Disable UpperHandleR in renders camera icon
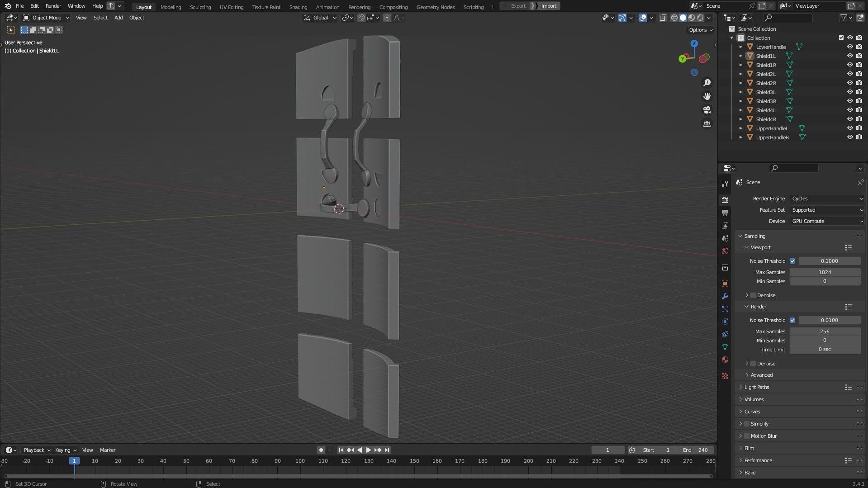868x488 pixels. [x=859, y=137]
